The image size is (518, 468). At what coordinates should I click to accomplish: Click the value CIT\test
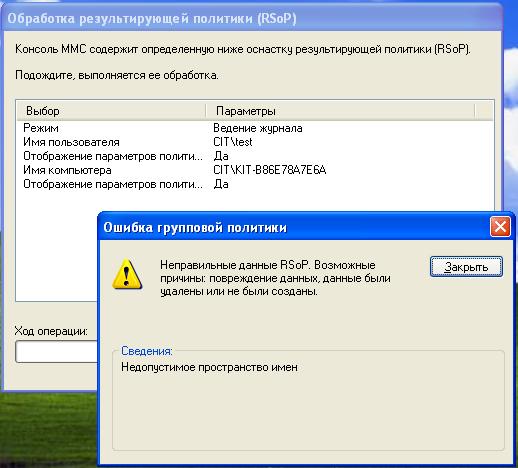(x=233, y=142)
